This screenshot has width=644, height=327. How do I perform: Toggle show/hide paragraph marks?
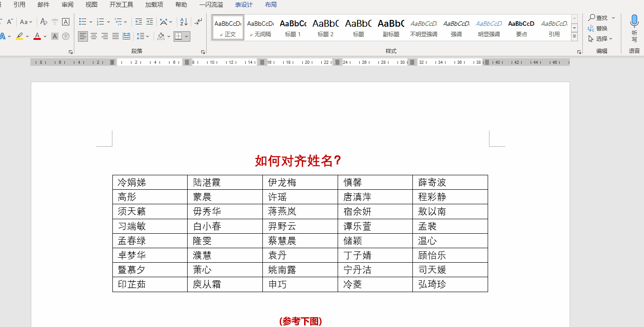pyautogui.click(x=199, y=22)
